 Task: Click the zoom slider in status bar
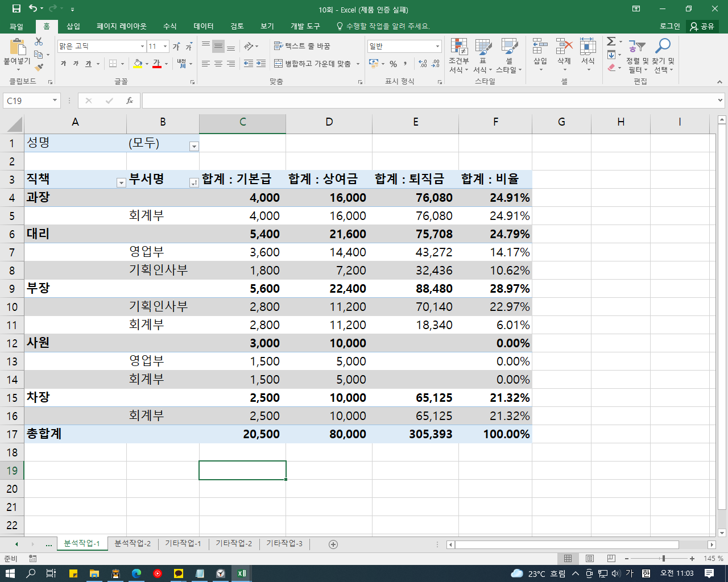[x=663, y=559]
